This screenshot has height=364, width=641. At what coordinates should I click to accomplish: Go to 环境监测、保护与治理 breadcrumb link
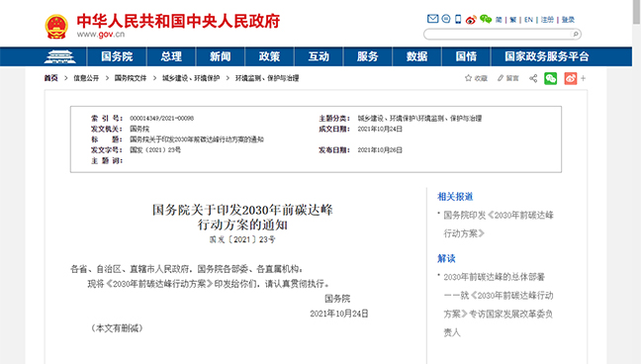tap(267, 78)
